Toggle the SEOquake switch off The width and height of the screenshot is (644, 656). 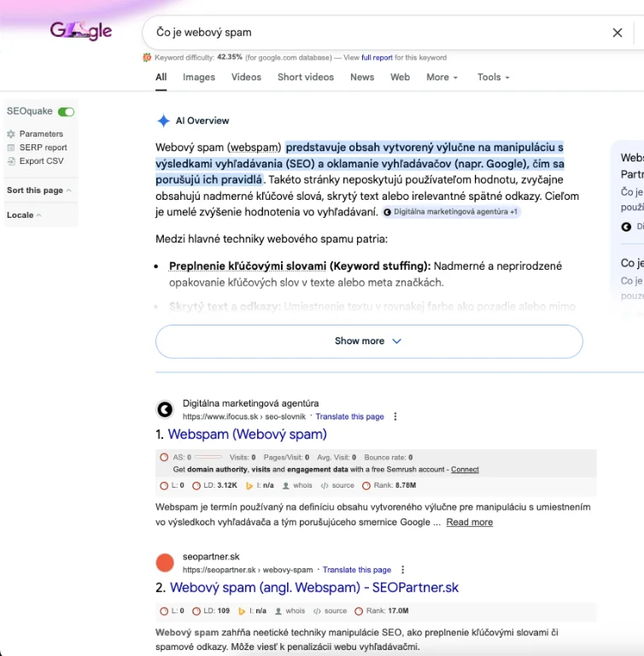[x=66, y=112]
